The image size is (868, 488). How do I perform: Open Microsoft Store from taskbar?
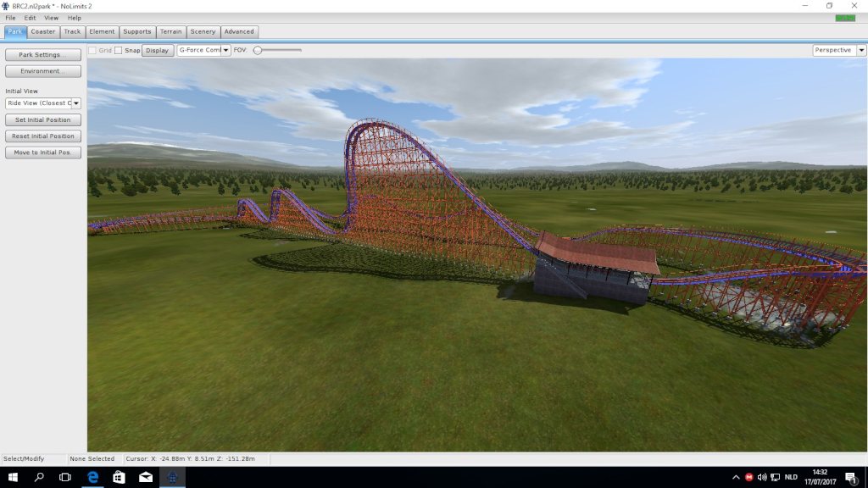click(119, 477)
